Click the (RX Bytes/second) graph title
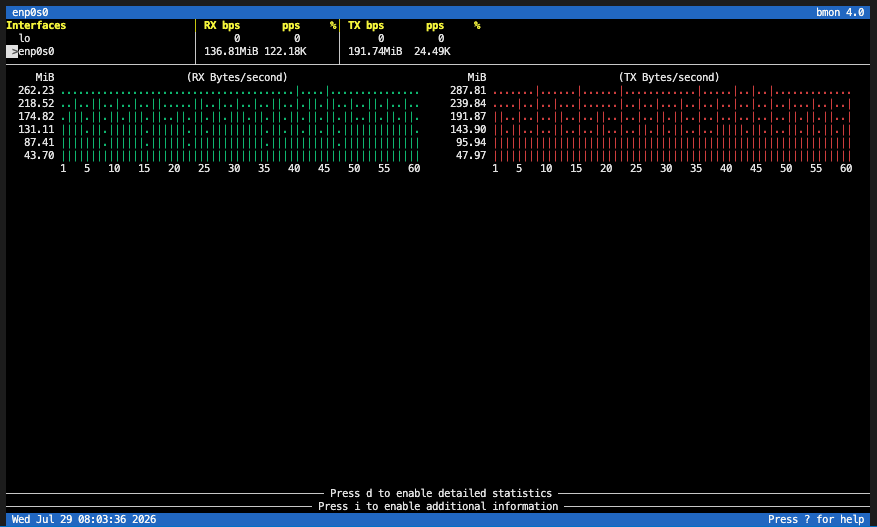 coord(237,77)
